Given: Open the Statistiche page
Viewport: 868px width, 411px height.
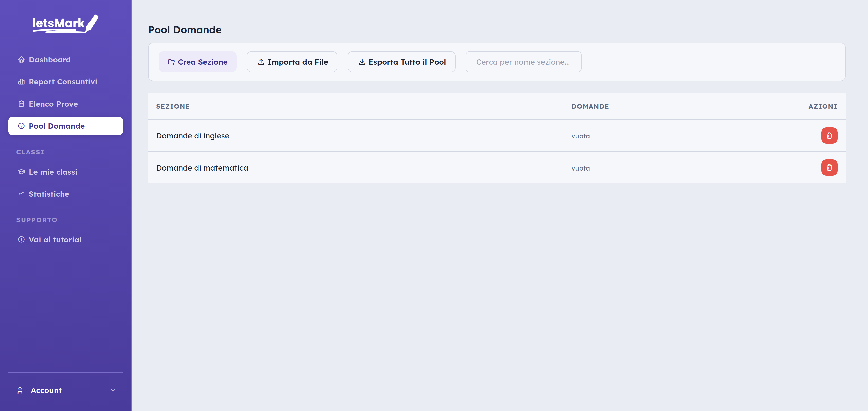Looking at the screenshot, I should pyautogui.click(x=65, y=194).
